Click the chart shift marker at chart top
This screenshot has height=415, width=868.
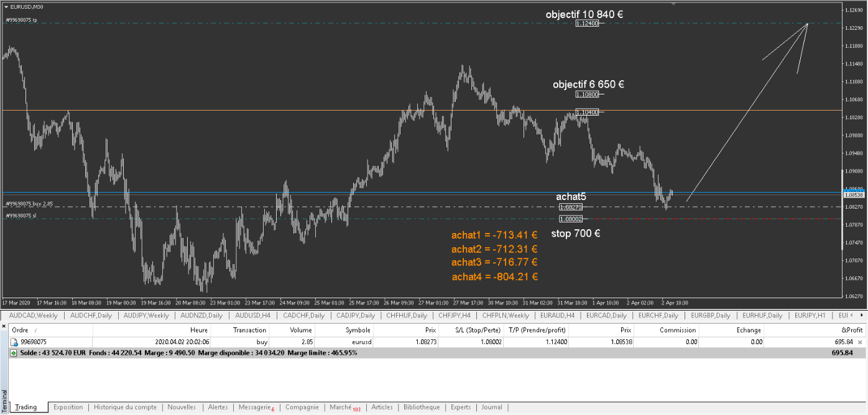(673, 3)
